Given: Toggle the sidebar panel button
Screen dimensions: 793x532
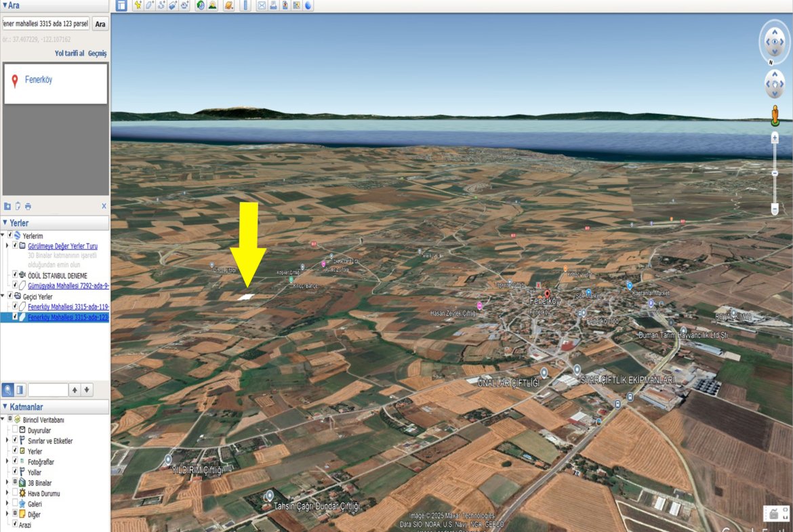Looking at the screenshot, I should pyautogui.click(x=121, y=5).
